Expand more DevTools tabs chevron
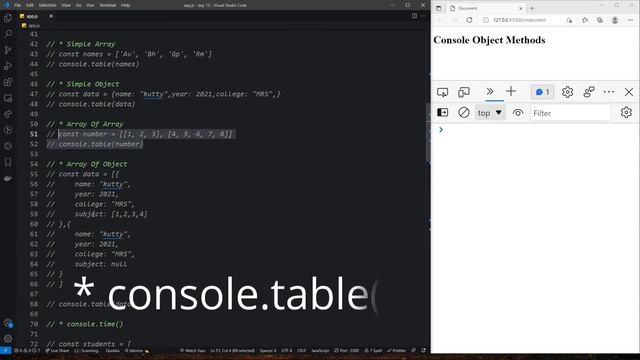The image size is (640, 360). [490, 91]
